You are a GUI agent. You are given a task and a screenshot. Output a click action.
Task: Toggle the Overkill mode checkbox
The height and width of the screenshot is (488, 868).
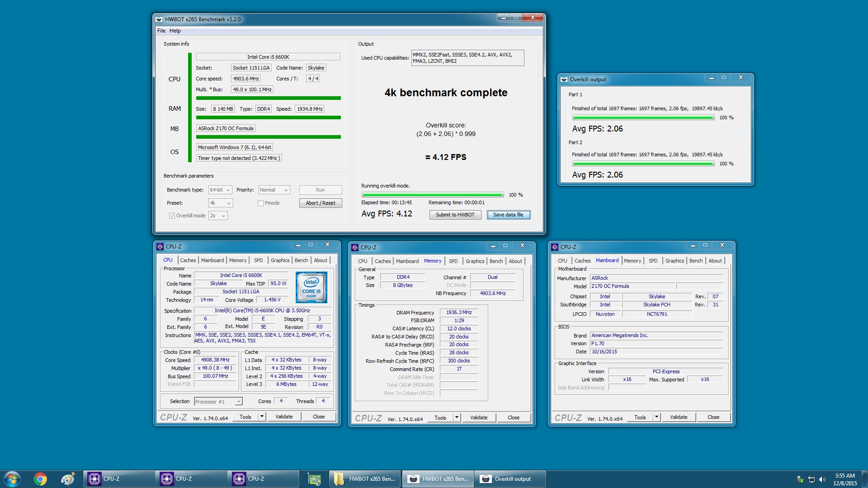coord(172,216)
